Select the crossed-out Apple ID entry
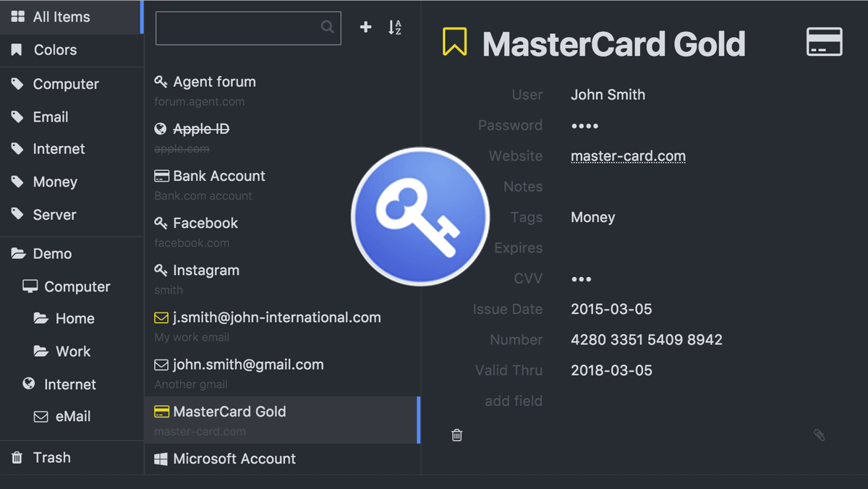This screenshot has height=489, width=868. coord(282,137)
